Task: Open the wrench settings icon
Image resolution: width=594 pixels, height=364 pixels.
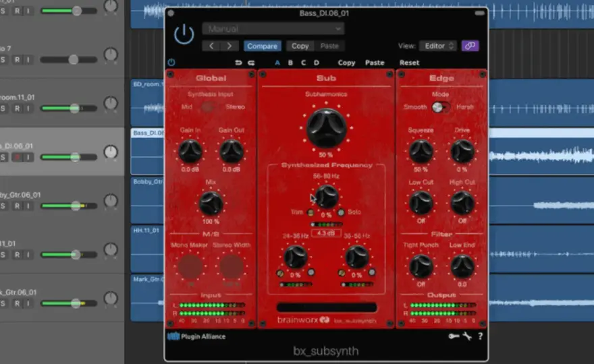Action: [x=467, y=336]
